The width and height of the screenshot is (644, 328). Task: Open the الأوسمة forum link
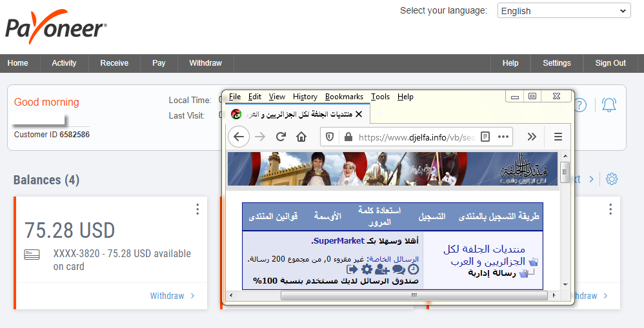328,216
